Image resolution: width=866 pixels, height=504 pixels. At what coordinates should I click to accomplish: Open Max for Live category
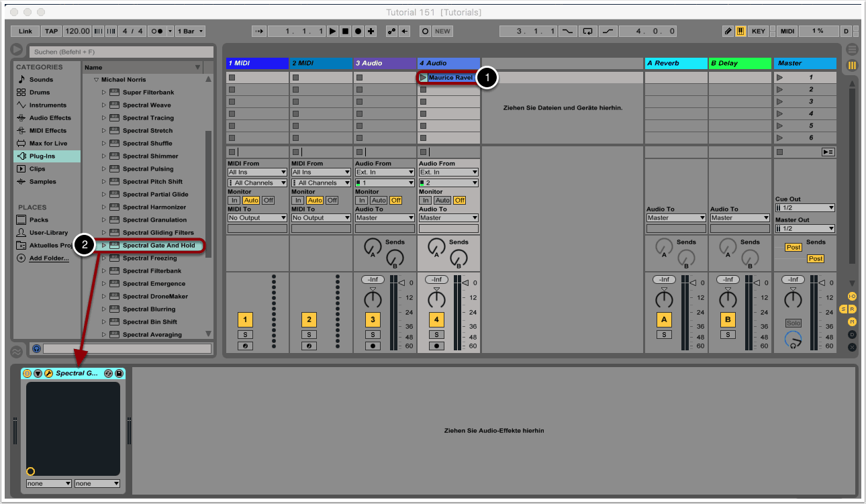pyautogui.click(x=48, y=144)
